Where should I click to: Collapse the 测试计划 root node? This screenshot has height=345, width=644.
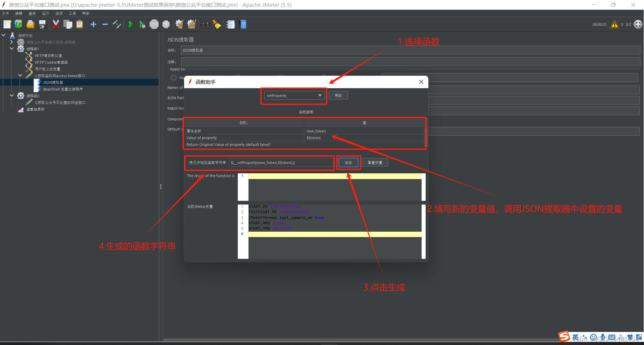pos(3,35)
